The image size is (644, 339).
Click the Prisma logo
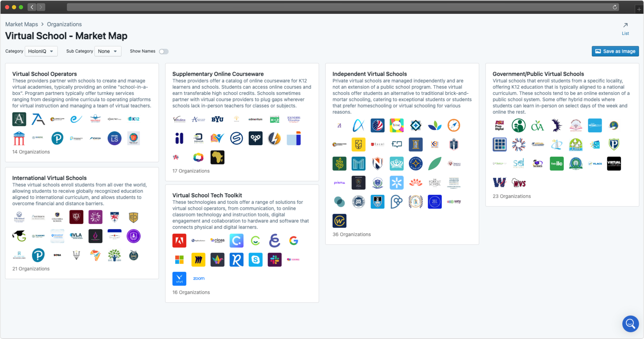pos(339,183)
